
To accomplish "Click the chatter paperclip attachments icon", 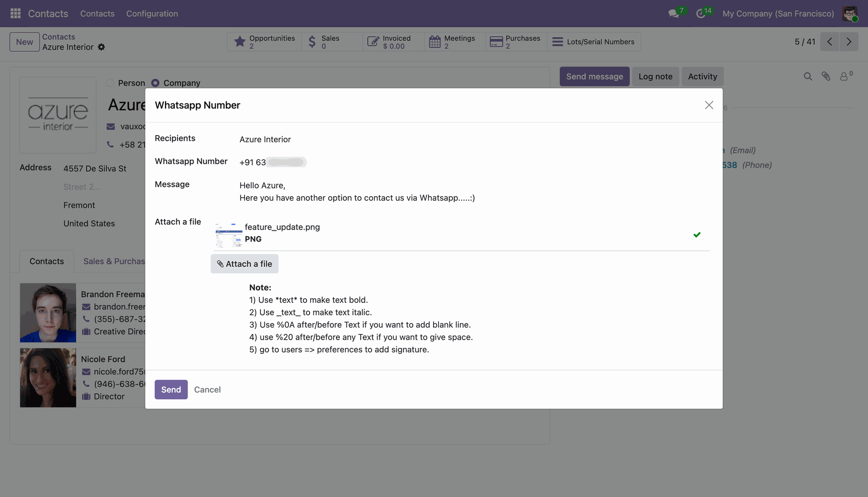I will pyautogui.click(x=826, y=76).
